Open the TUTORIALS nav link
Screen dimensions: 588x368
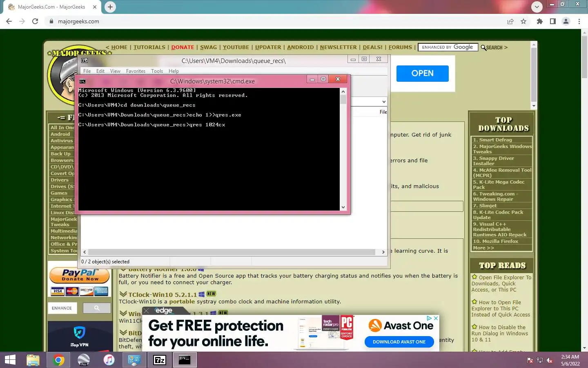(149, 47)
